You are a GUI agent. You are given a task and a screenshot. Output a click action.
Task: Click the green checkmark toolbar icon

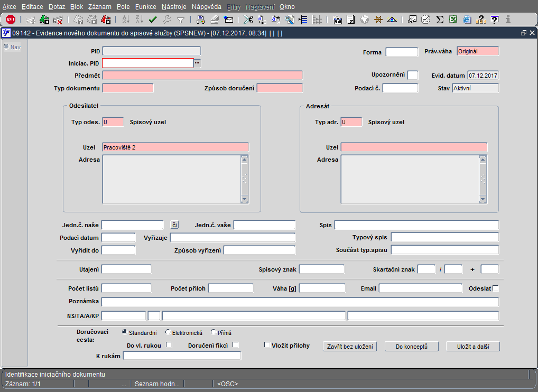click(x=153, y=20)
